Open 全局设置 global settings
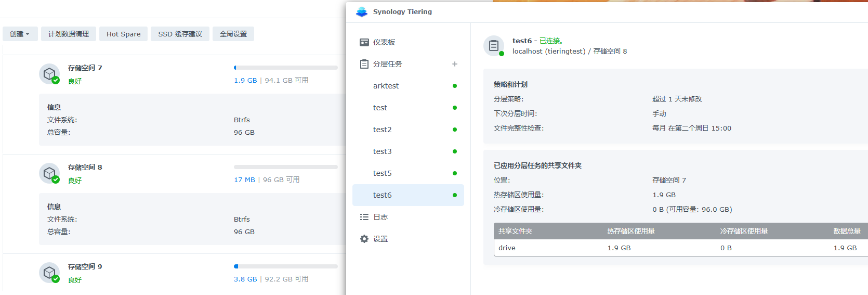This screenshot has width=868, height=295. click(x=233, y=34)
